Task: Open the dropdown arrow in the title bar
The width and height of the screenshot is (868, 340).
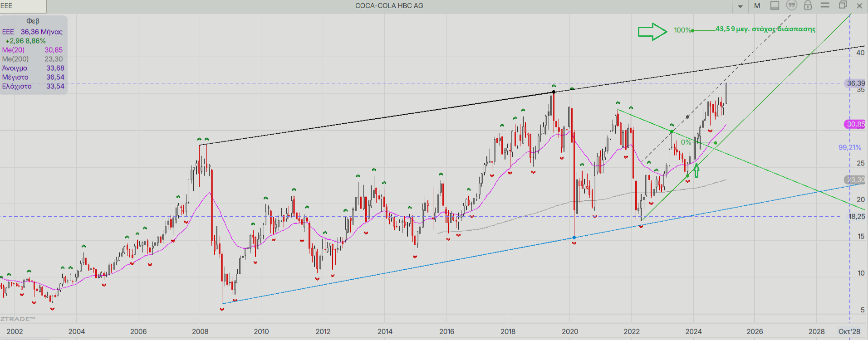Action: [x=740, y=6]
